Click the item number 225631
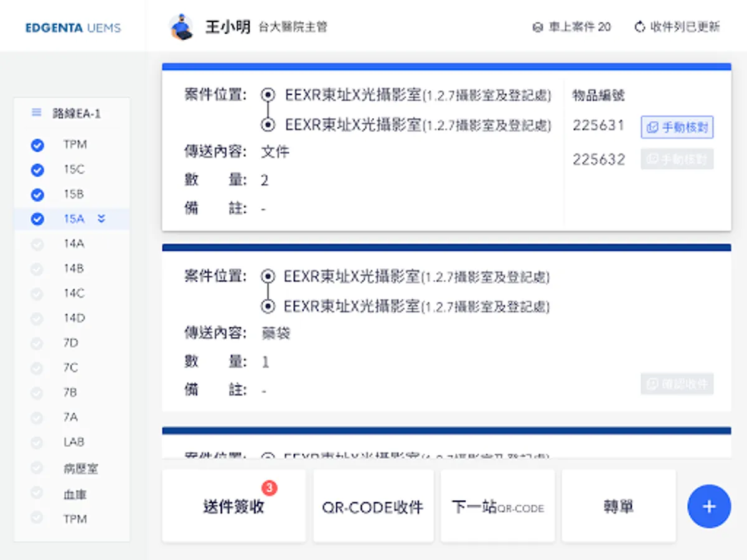747x560 pixels. [599, 126]
